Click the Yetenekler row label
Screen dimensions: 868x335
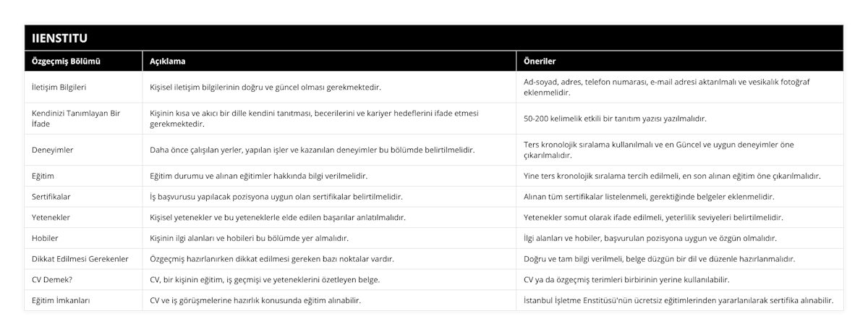[51, 217]
